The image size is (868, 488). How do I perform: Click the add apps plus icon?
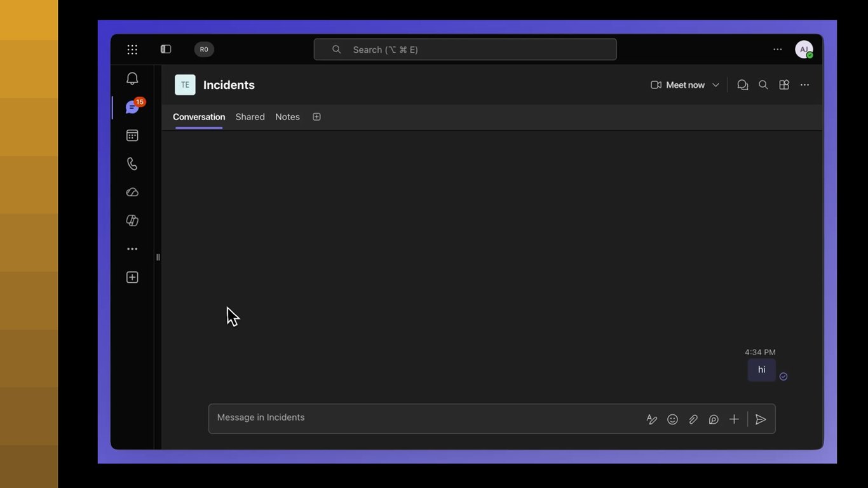[x=132, y=277]
